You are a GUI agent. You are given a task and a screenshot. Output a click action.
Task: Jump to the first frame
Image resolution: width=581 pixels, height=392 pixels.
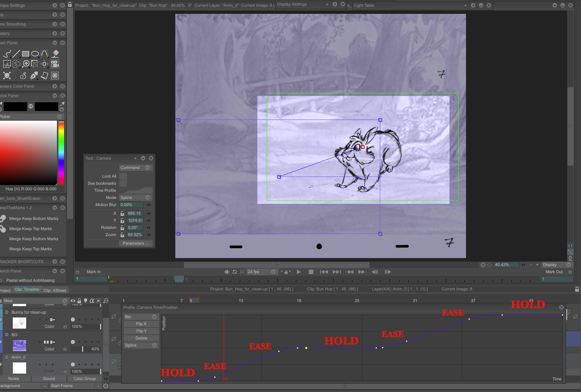tap(324, 272)
